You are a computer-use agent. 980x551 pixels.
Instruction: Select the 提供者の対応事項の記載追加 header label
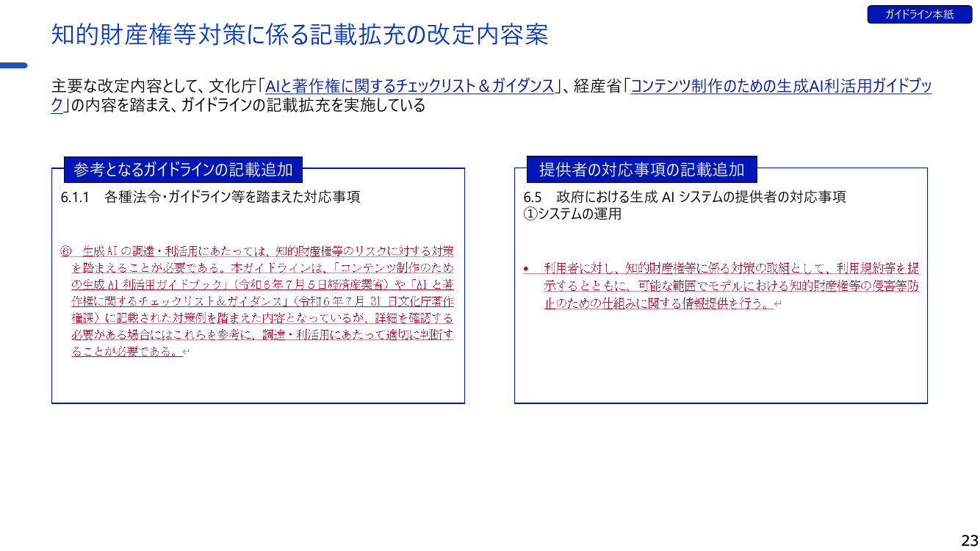pyautogui.click(x=642, y=170)
